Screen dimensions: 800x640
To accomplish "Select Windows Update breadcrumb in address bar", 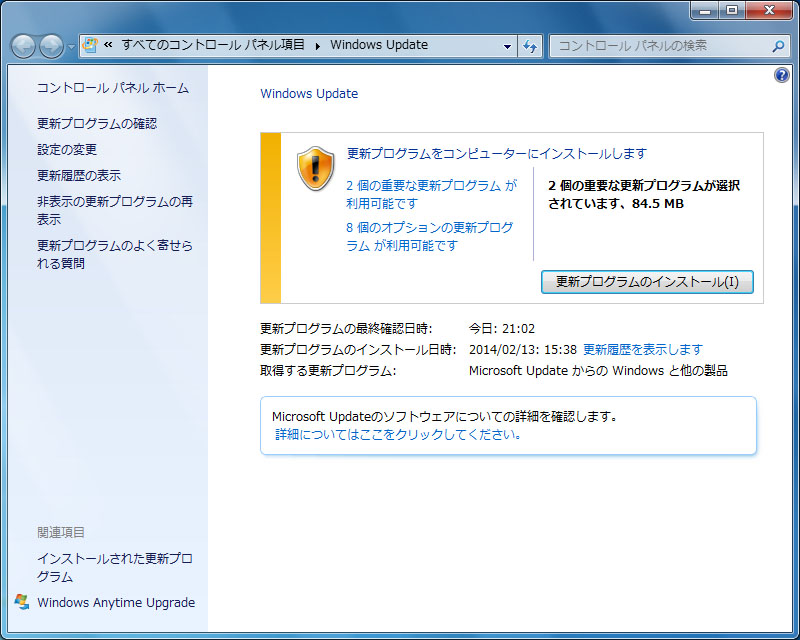I will pos(379,45).
